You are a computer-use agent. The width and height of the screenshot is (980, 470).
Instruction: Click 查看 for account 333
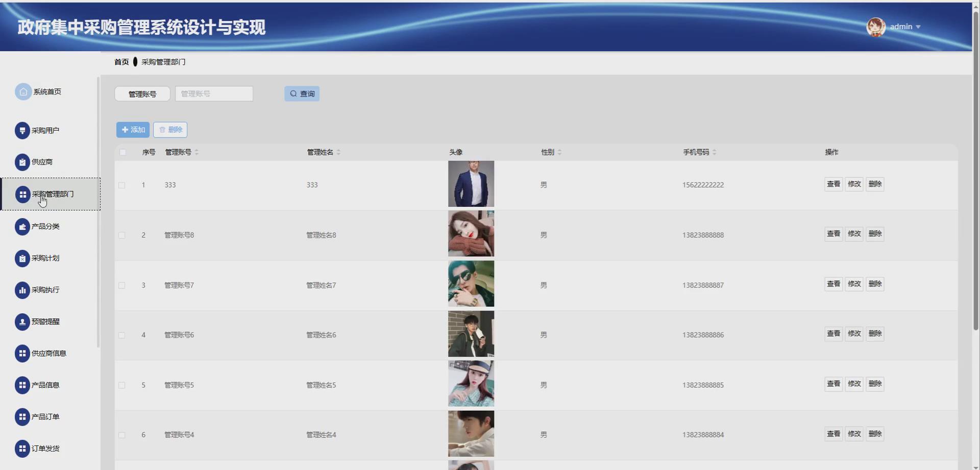coord(834,184)
